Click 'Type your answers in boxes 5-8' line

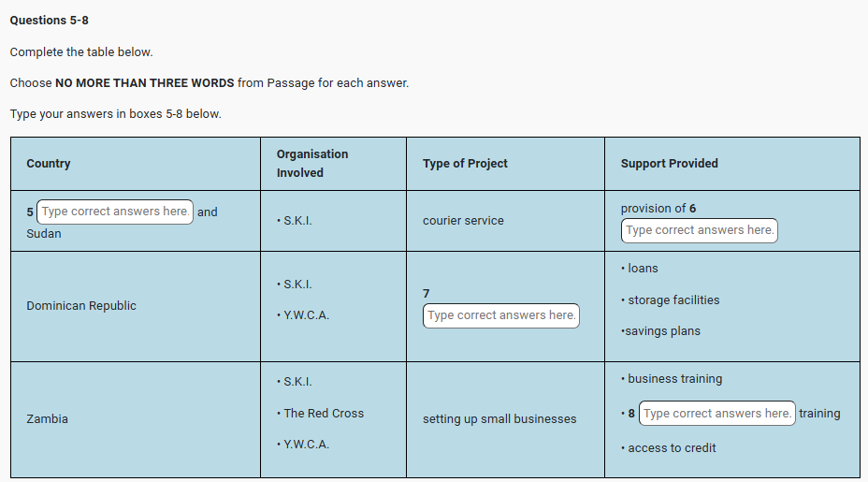point(115,114)
